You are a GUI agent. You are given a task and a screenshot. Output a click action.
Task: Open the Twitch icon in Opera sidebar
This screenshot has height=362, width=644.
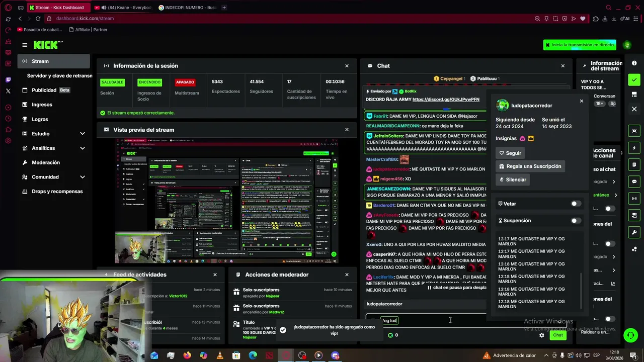8,80
